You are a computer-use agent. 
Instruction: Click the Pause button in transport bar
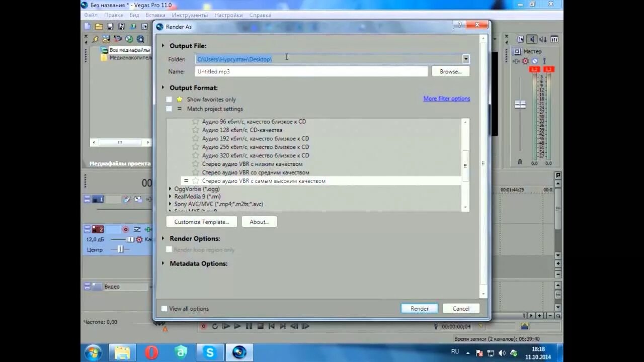tap(249, 326)
